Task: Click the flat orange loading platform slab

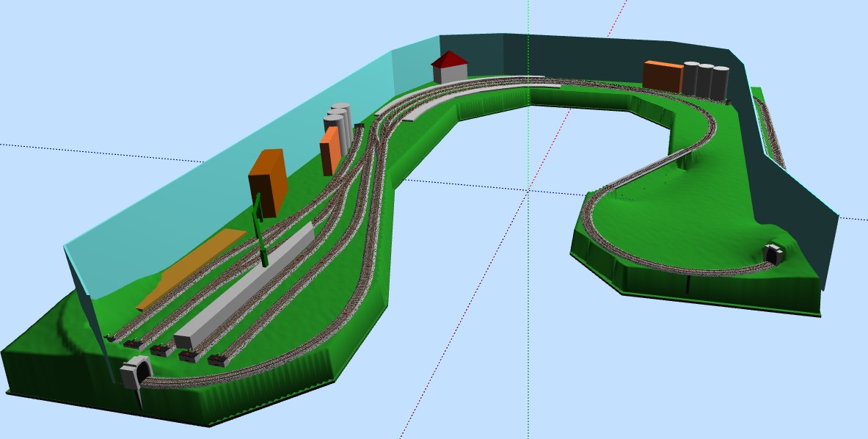Action: (191, 269)
